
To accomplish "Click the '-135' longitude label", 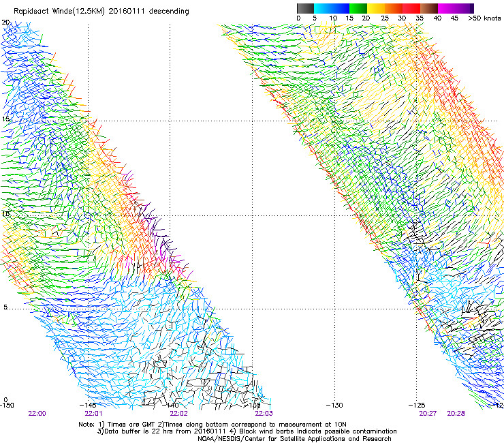I will pos(253,405).
